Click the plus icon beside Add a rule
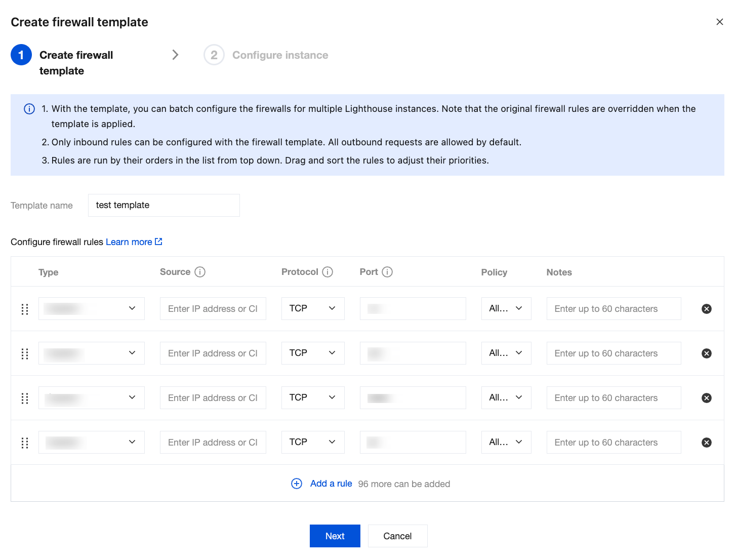 pyautogui.click(x=297, y=484)
